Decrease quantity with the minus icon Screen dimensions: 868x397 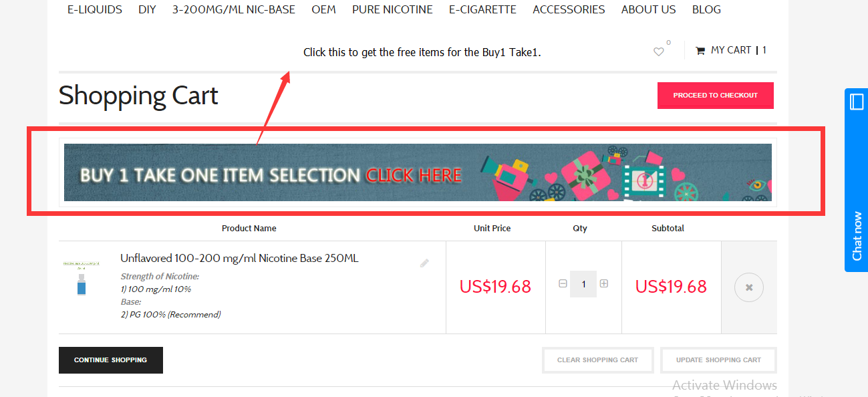(563, 284)
